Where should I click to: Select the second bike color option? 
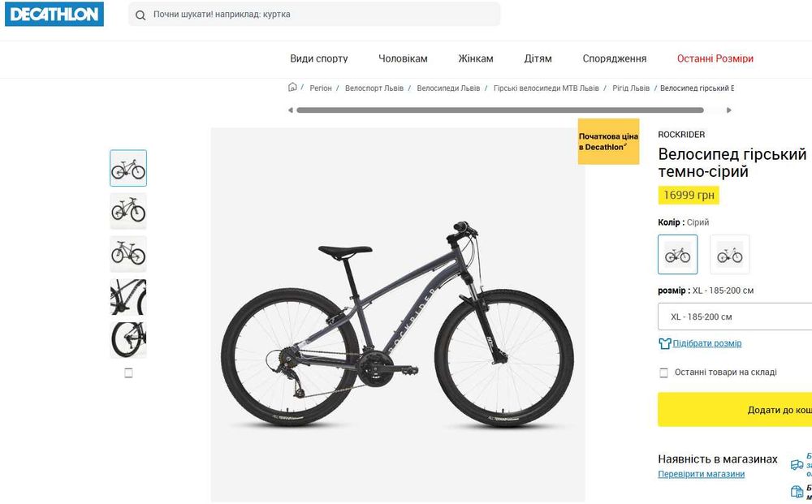730,254
